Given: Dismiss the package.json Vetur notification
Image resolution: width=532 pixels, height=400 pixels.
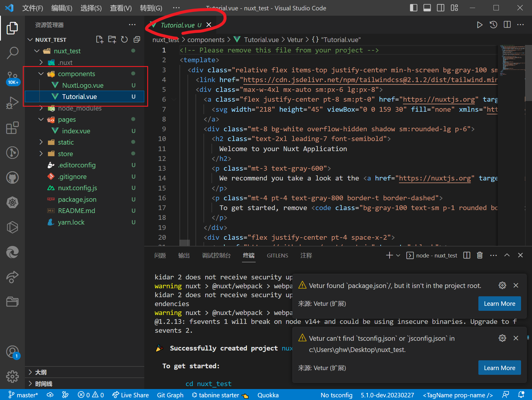Looking at the screenshot, I should pos(516,285).
